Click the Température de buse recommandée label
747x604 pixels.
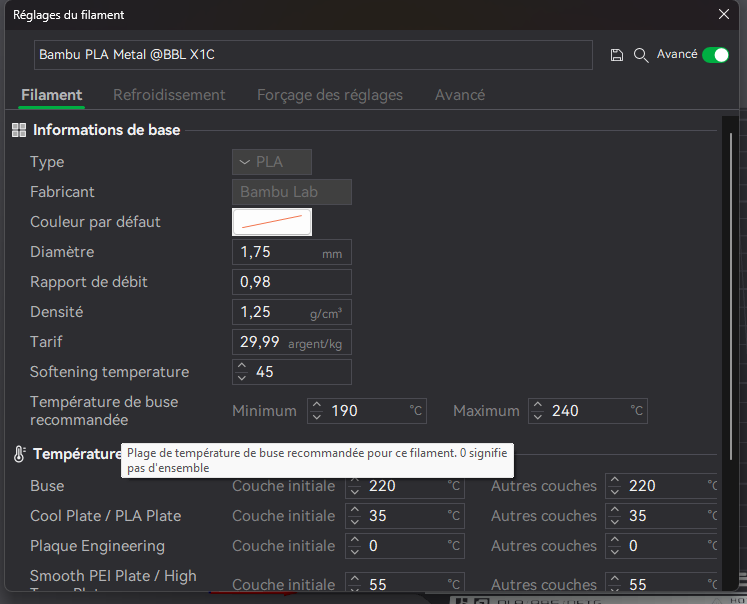click(104, 411)
